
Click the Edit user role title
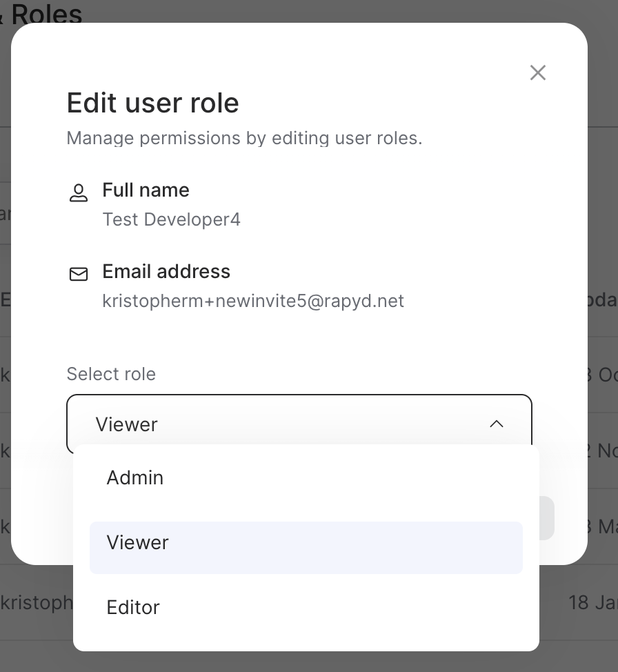[152, 103]
